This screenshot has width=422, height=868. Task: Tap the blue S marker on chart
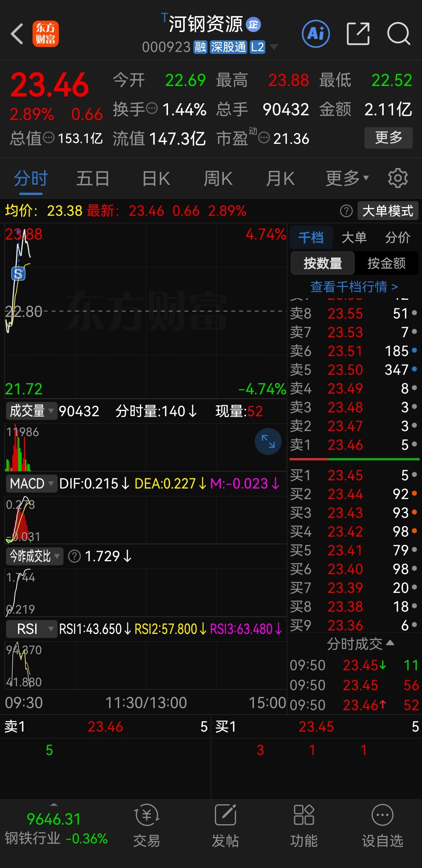pos(18,274)
